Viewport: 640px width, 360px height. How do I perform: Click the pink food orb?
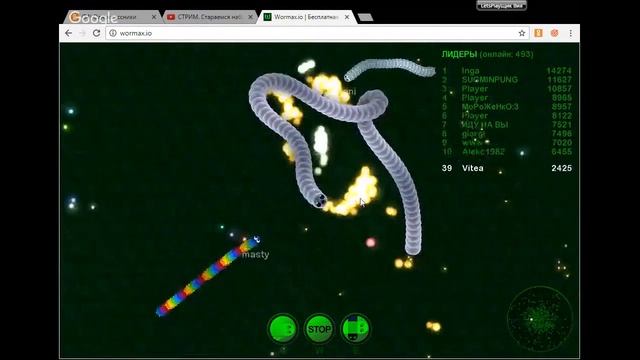371,243
